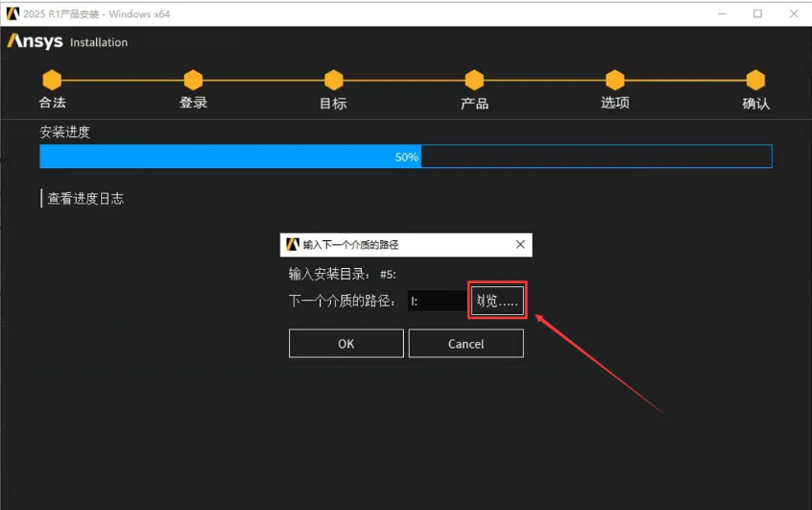The width and height of the screenshot is (812, 510).
Task: Minimize the 2025 R1 installer window
Action: 722,14
